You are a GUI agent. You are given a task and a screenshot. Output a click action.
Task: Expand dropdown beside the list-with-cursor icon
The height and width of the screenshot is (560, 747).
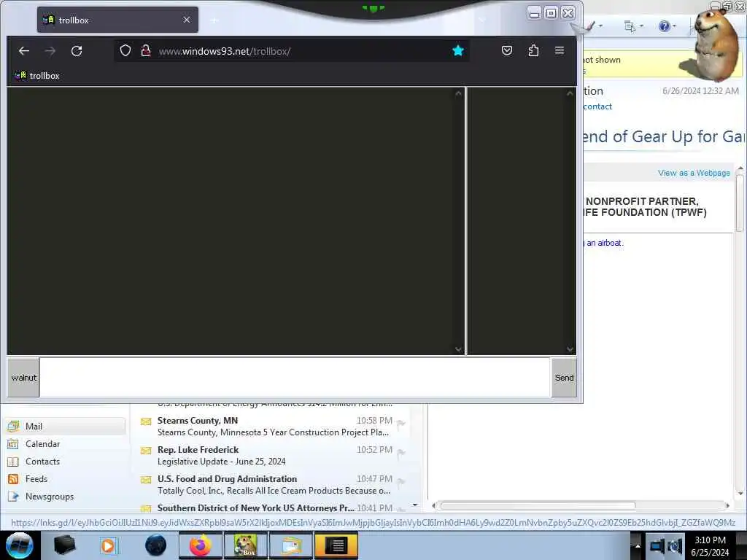click(x=642, y=26)
